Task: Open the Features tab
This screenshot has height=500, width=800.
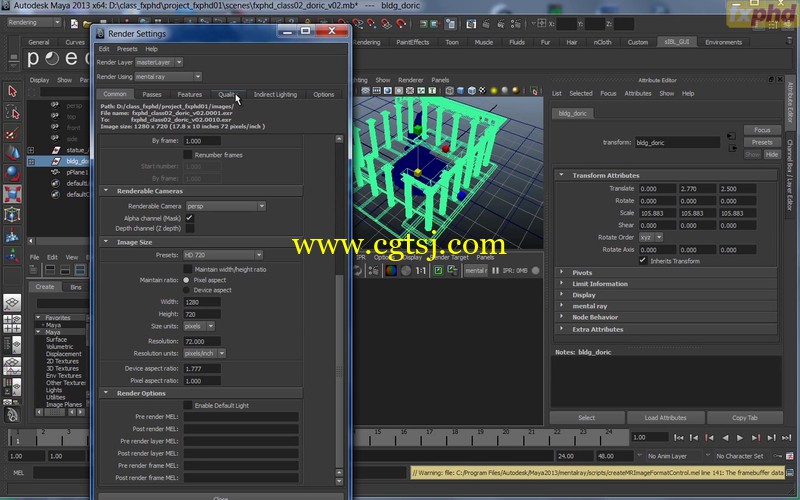Action: (189, 94)
